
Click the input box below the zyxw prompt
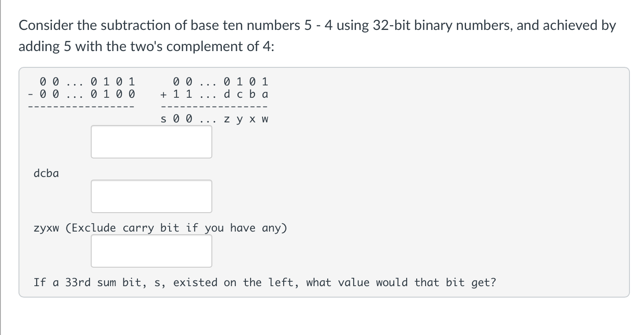151,250
